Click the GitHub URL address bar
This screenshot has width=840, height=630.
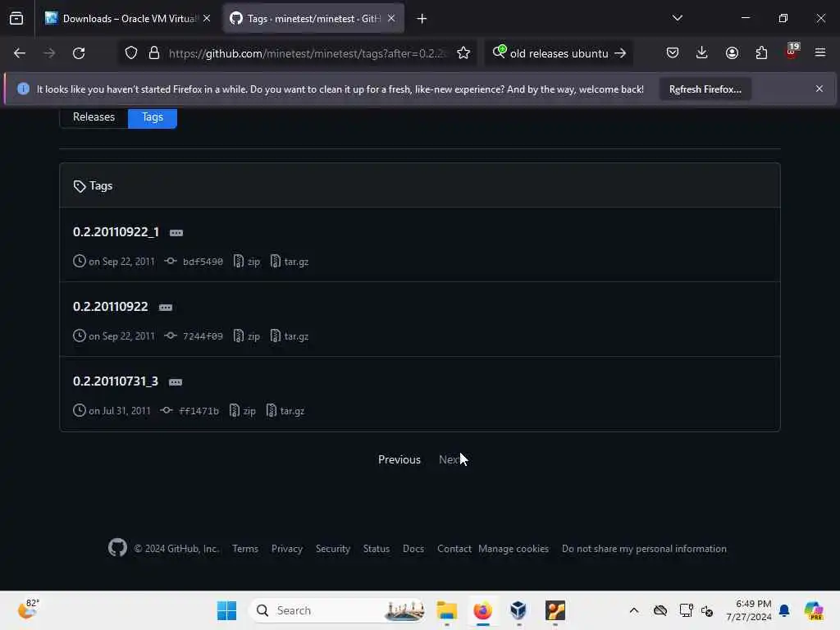pyautogui.click(x=307, y=53)
